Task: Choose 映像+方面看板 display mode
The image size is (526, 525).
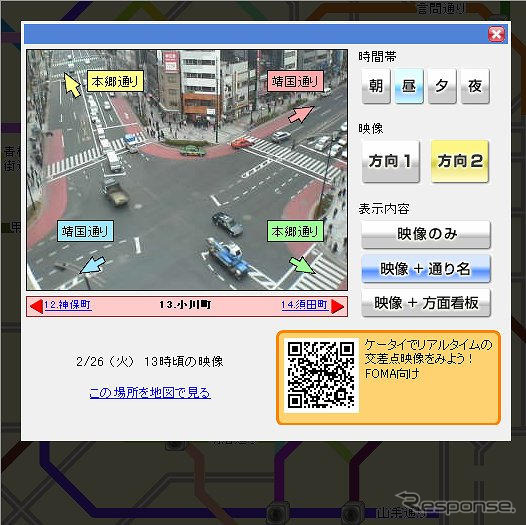Action: [426, 303]
